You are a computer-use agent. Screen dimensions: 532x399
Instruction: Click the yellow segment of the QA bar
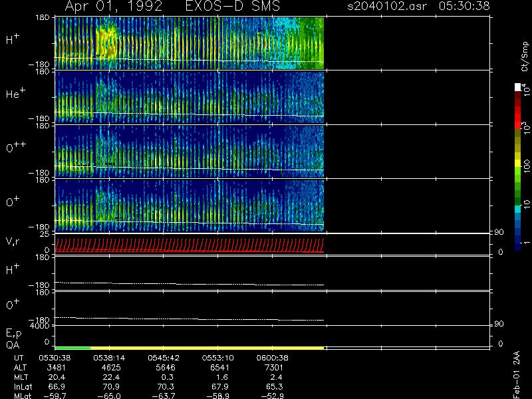pos(207,348)
